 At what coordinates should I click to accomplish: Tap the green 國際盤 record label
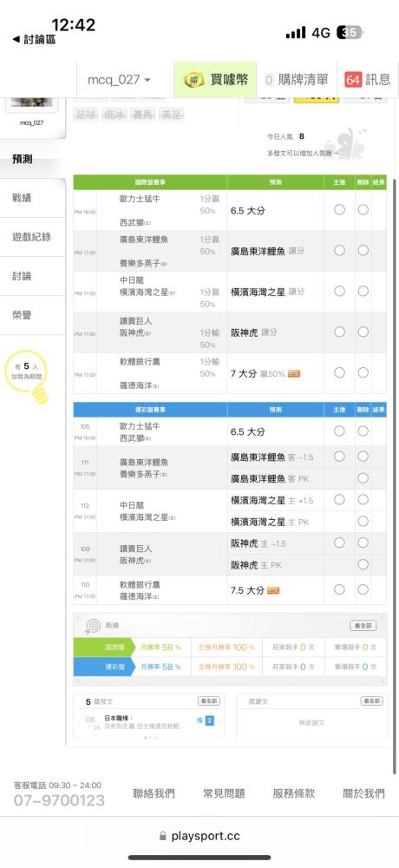click(105, 648)
